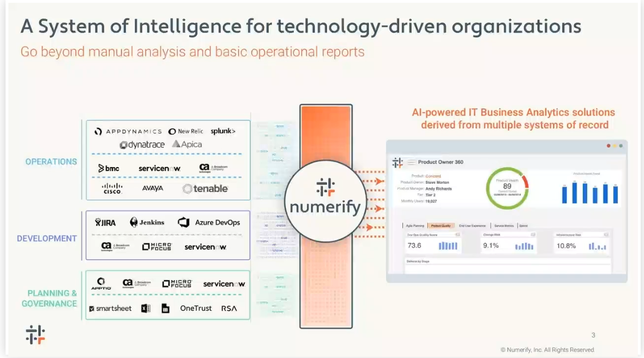Viewport: 644px width, 358px height.
Task: Click the "Andy Richards" product manager name
Action: pos(438,189)
